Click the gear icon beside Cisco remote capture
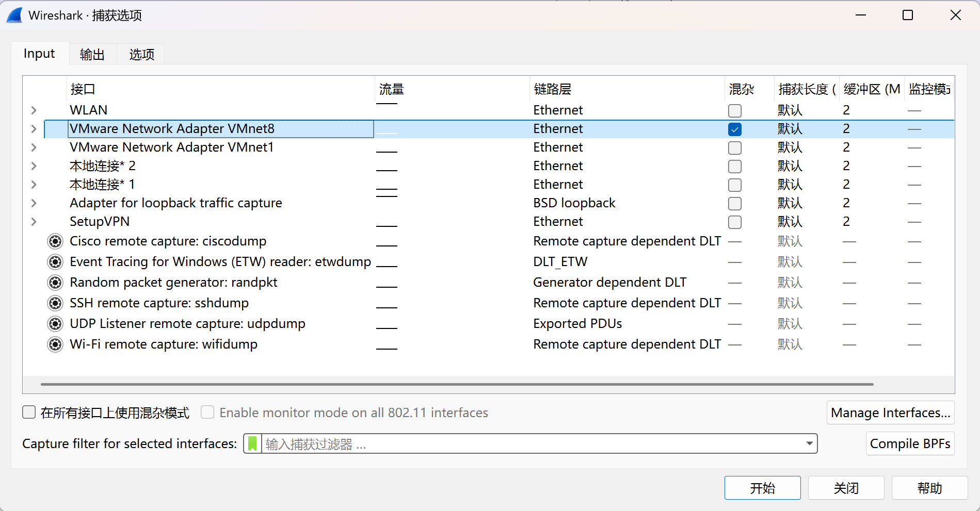980x511 pixels. click(x=55, y=241)
